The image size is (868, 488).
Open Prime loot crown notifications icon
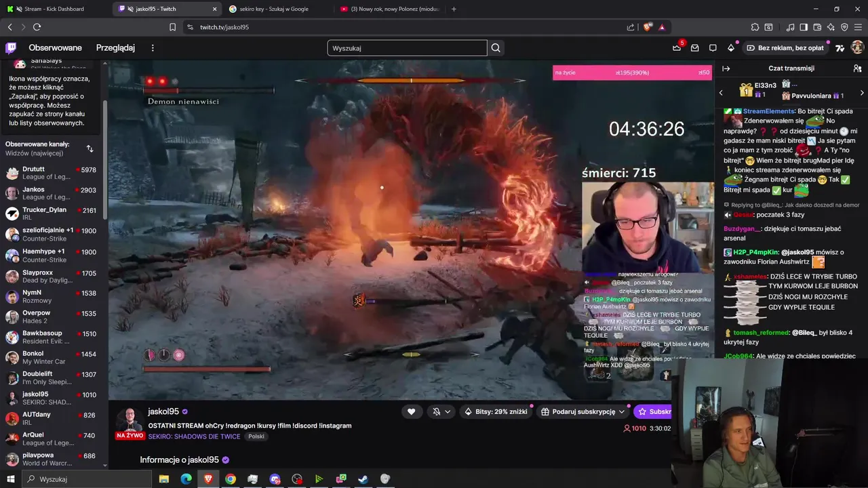coord(677,47)
